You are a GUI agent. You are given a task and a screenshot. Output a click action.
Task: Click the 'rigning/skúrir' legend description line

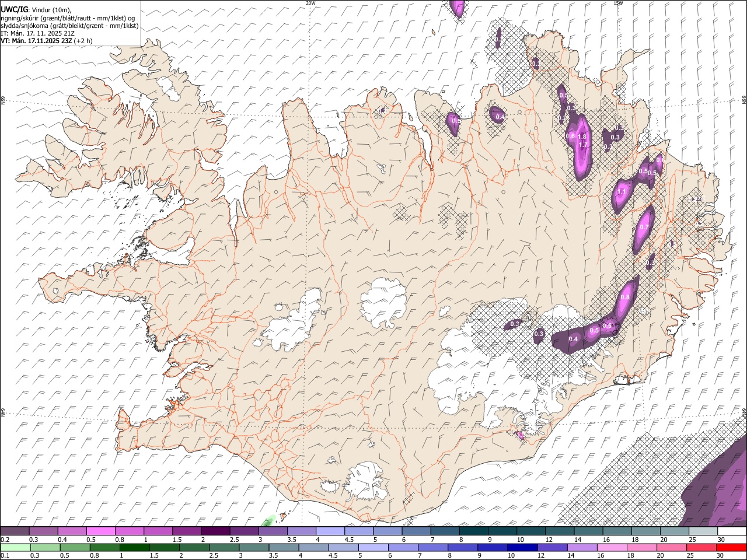[68, 17]
